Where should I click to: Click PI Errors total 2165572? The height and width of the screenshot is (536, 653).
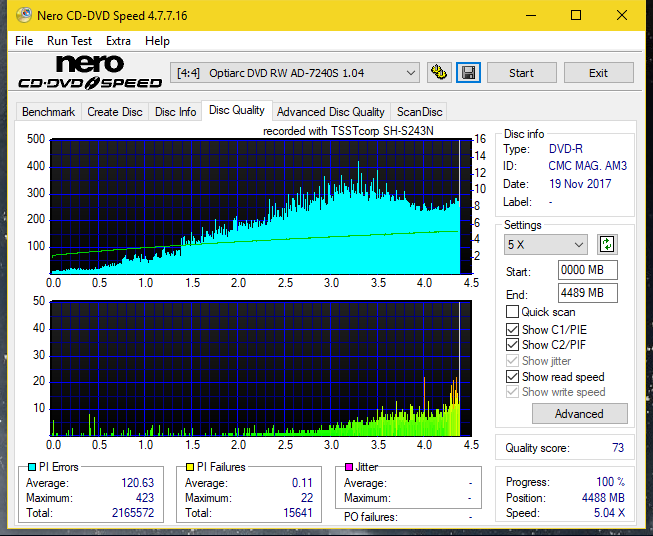tap(133, 513)
